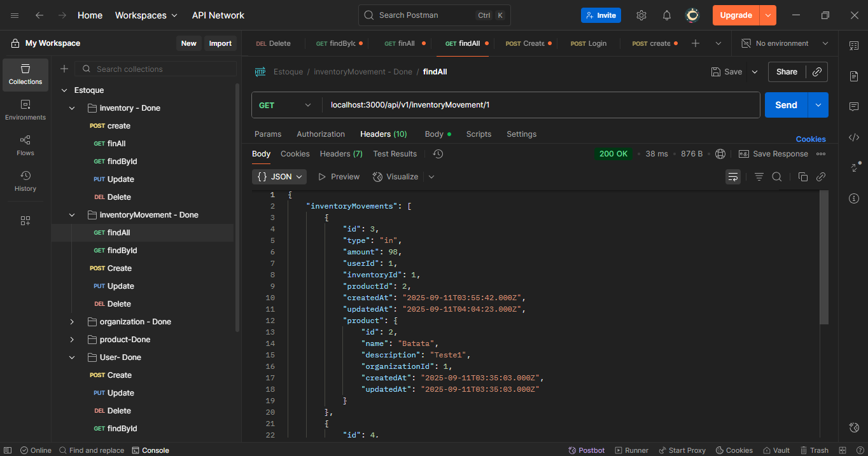Click the Import button
The width and height of the screenshot is (868, 456).
[x=220, y=43]
